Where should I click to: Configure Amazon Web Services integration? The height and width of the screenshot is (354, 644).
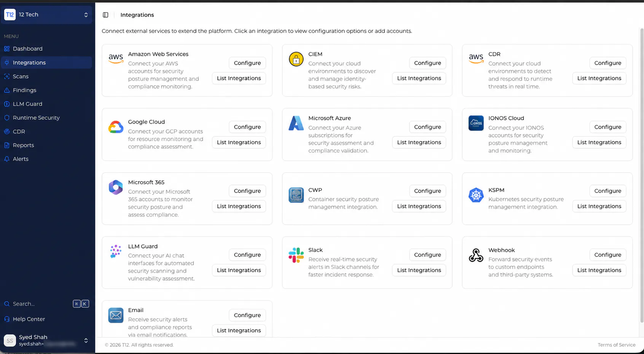coord(247,63)
